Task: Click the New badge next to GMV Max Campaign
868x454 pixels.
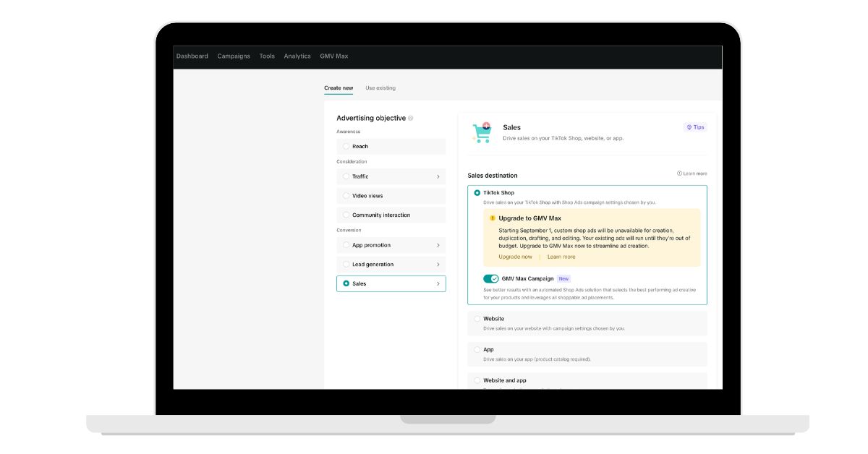Action: pyautogui.click(x=563, y=278)
